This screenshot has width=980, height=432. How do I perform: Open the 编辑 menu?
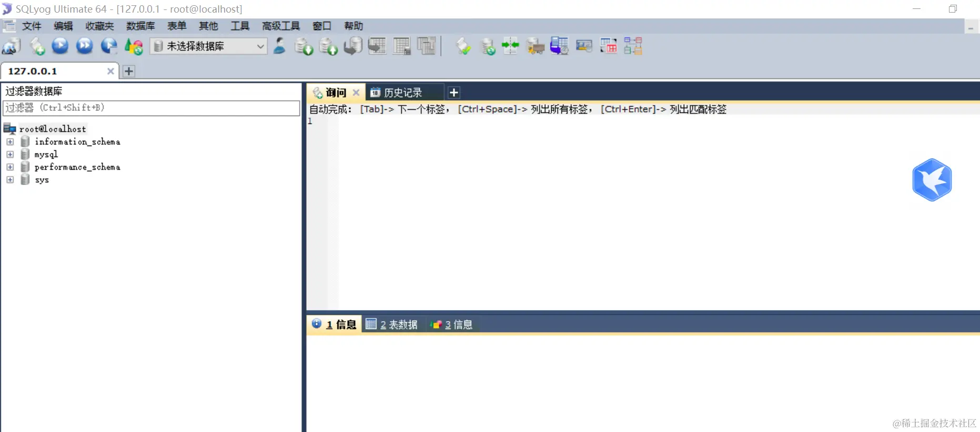tap(63, 26)
